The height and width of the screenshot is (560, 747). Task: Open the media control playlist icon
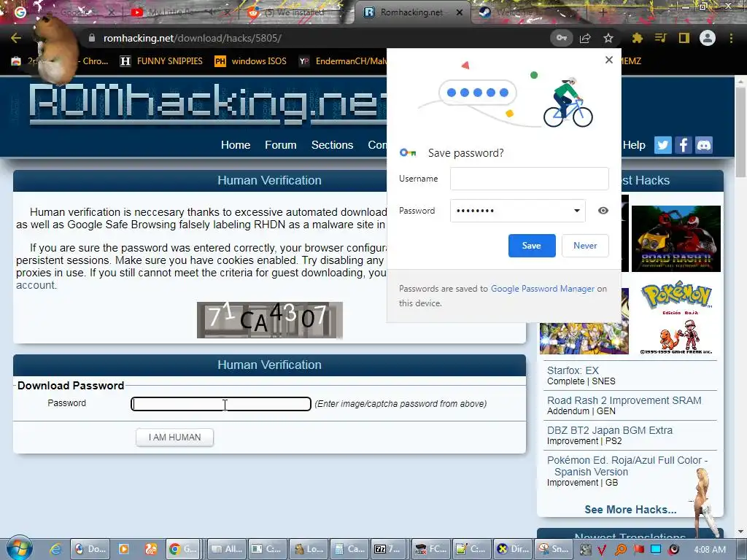point(660,38)
